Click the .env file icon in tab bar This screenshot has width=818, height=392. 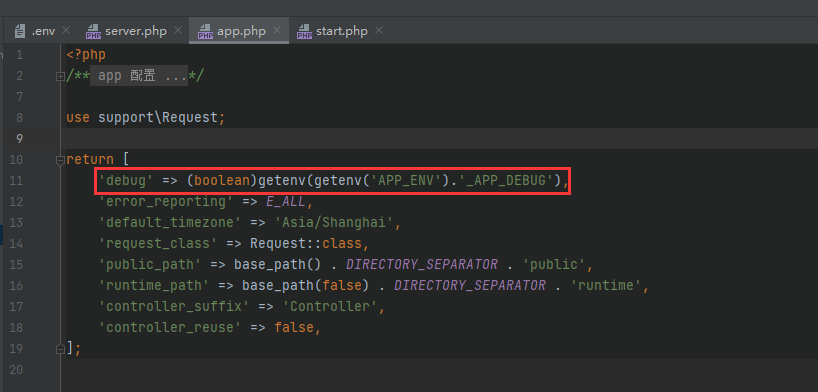click(20, 31)
